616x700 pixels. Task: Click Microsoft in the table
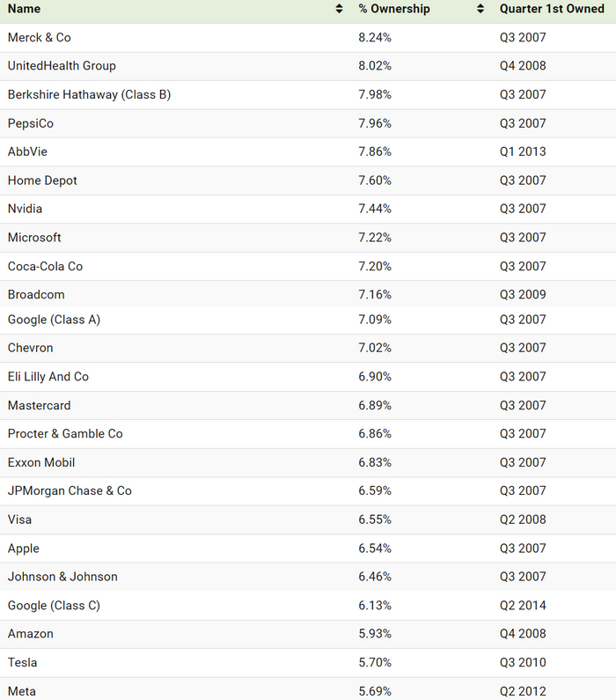(x=34, y=238)
